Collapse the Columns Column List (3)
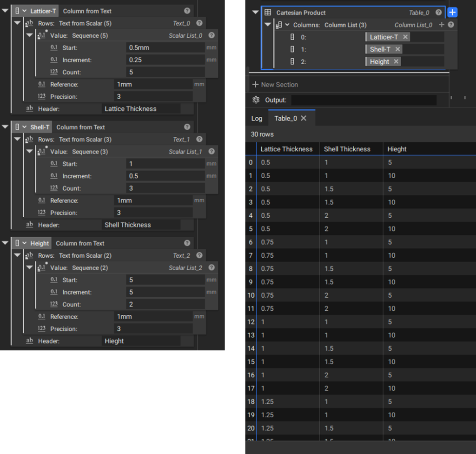This screenshot has width=476, height=454. click(267, 24)
